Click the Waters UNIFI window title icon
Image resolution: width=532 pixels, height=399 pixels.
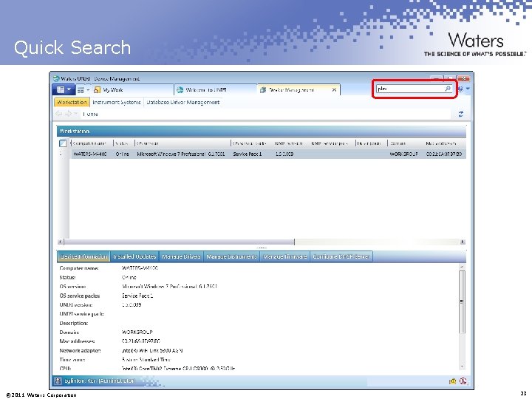pyautogui.click(x=56, y=79)
